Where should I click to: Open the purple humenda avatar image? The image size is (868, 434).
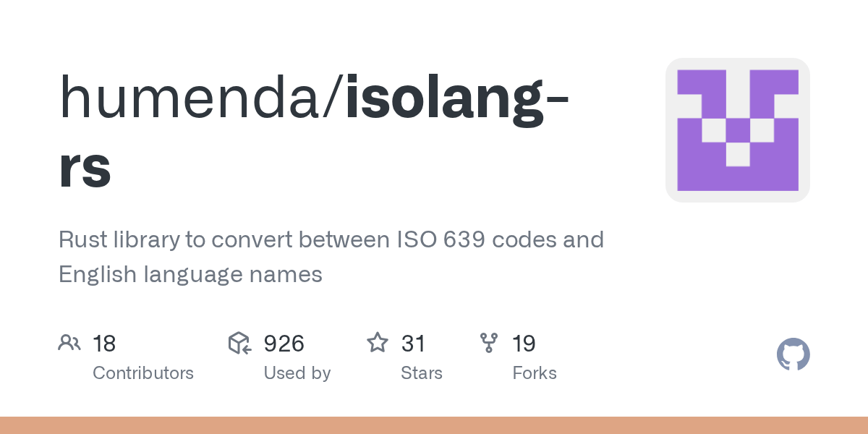pos(737,130)
